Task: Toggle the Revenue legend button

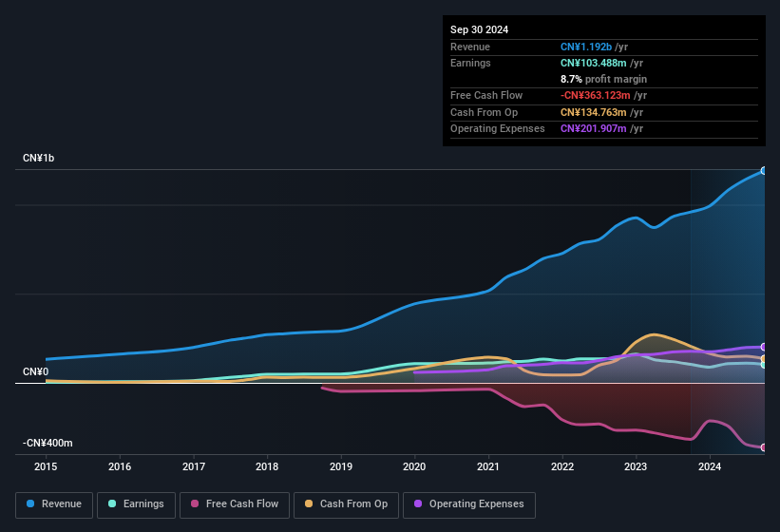Action: tap(54, 504)
